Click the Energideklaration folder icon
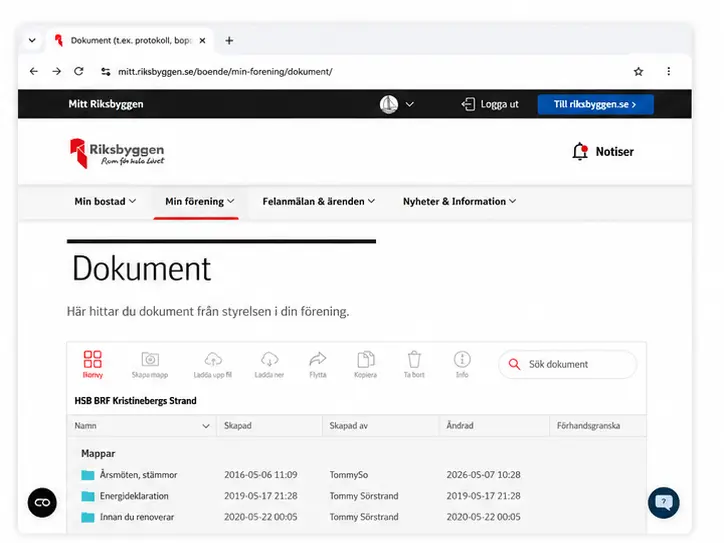Screen dimensions: 724x543 88,496
